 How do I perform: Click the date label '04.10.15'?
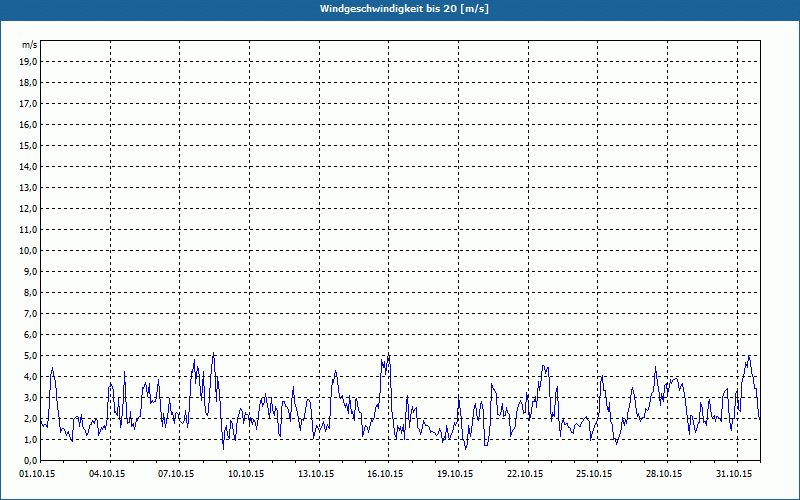(107, 474)
